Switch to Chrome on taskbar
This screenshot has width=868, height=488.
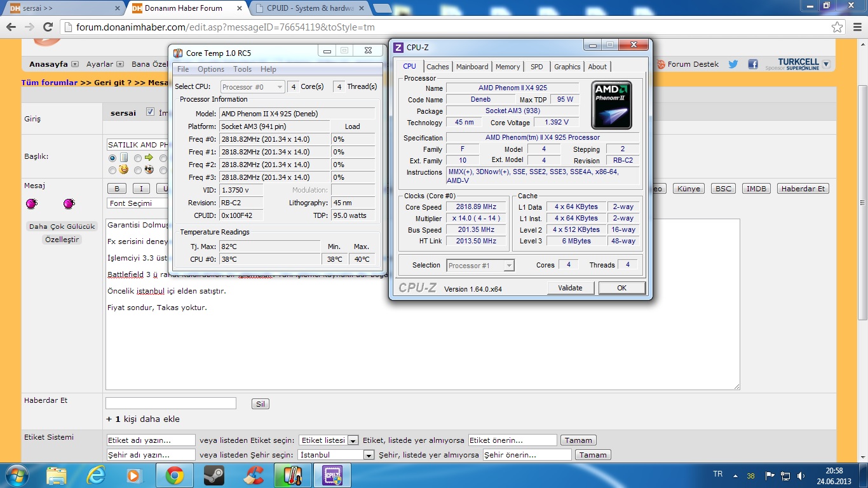point(175,475)
